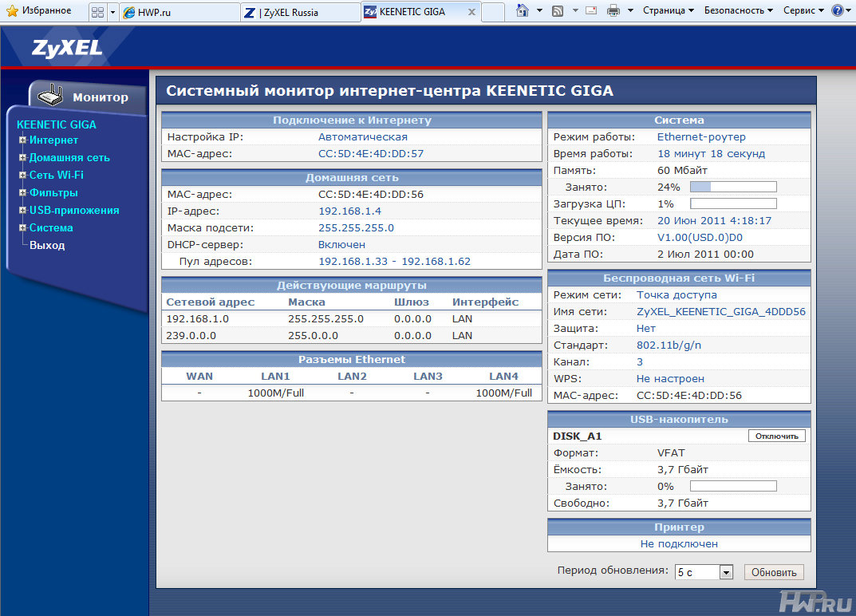Click the Ethernet-роутер mode link
The image size is (856, 616).
tap(701, 137)
